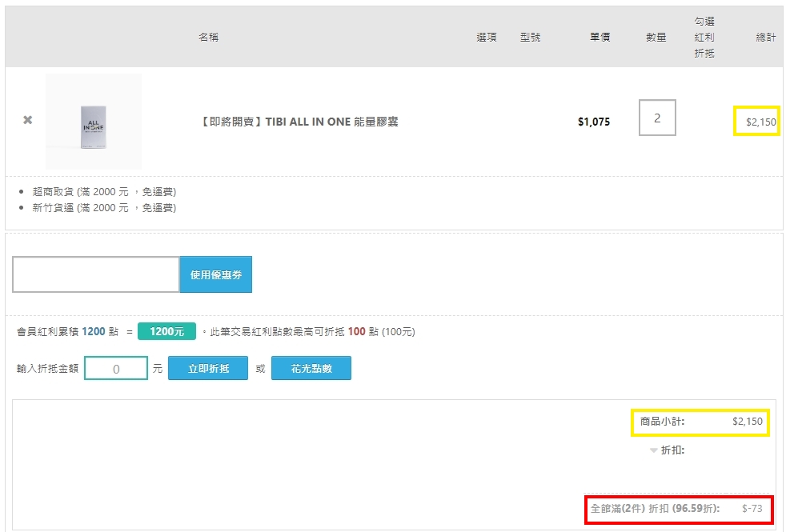
Task: Focus the coupon code input field
Action: (x=95, y=274)
